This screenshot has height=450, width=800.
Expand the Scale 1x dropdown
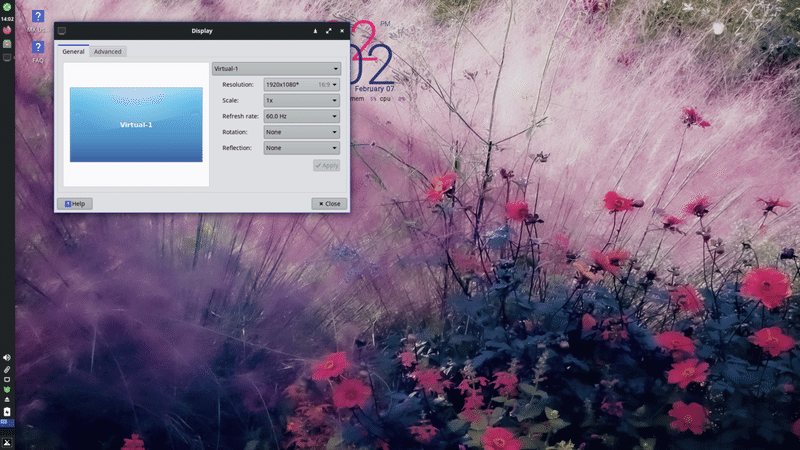click(x=302, y=101)
